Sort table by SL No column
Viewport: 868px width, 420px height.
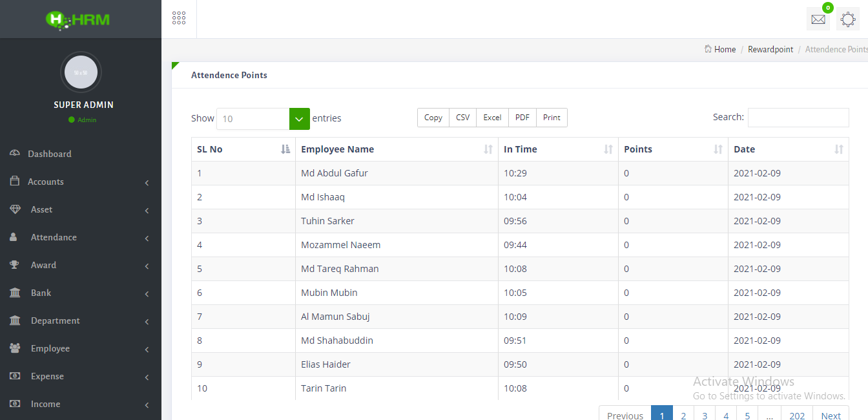click(243, 149)
